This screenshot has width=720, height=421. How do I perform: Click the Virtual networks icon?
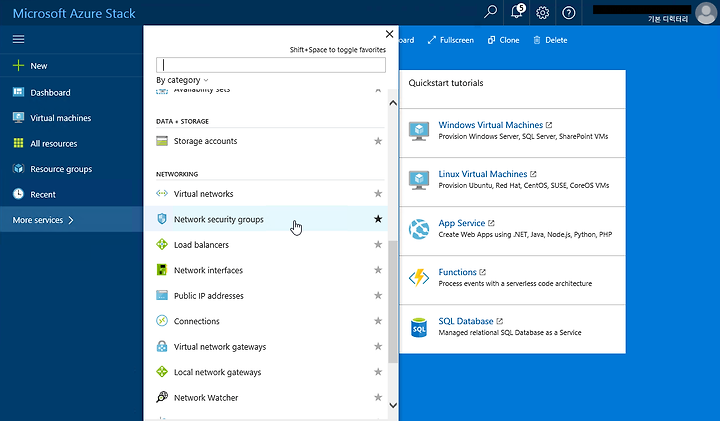pos(162,193)
